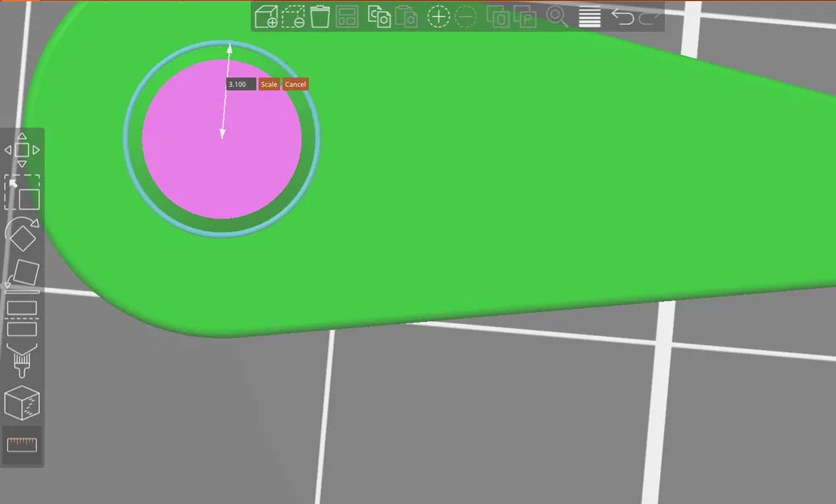Click the Split to parts icon

pyautogui.click(x=525, y=16)
